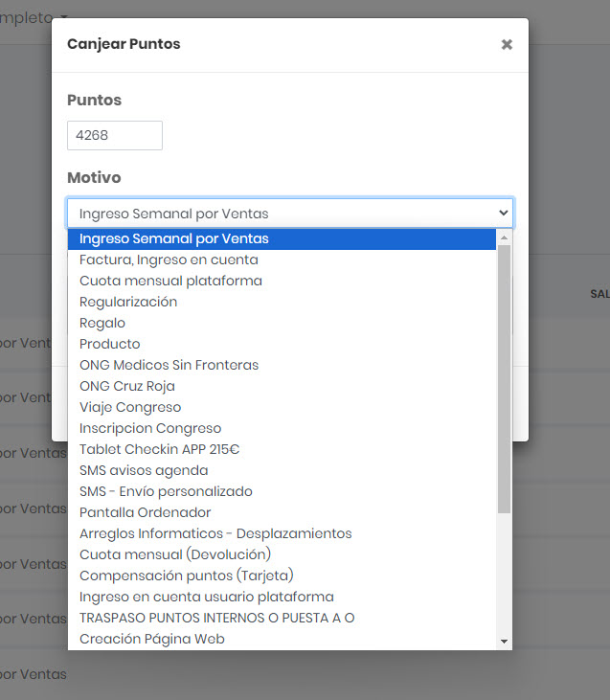This screenshot has width=610, height=700.
Task: Choose 'Tablet Checkin APP 215€'
Action: click(159, 449)
